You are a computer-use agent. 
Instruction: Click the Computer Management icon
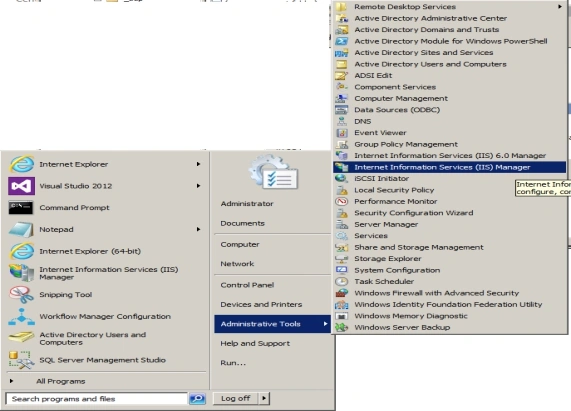[x=342, y=98]
